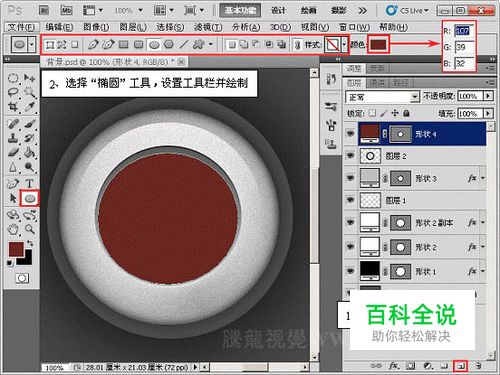This screenshot has height=375, width=500.
Task: Choose the Paint Bucket tool
Action: 29,152
